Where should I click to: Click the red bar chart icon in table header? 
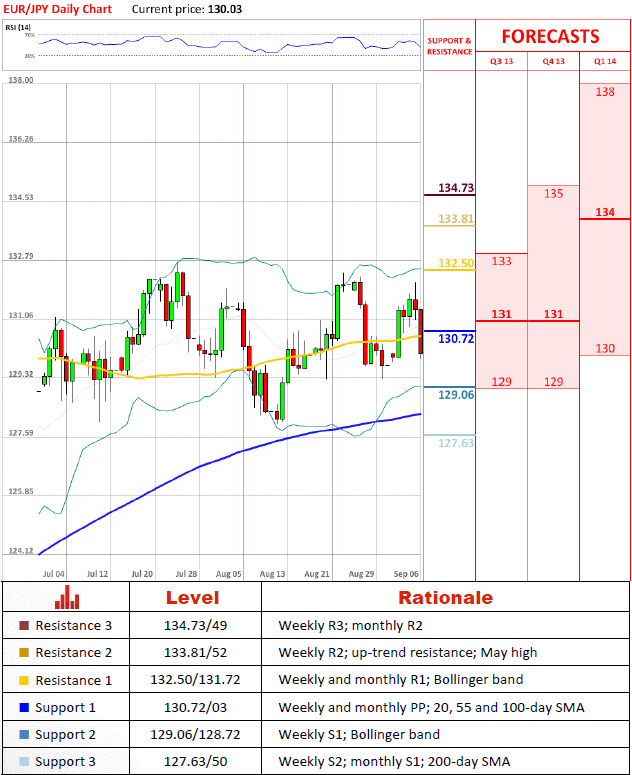[67, 598]
